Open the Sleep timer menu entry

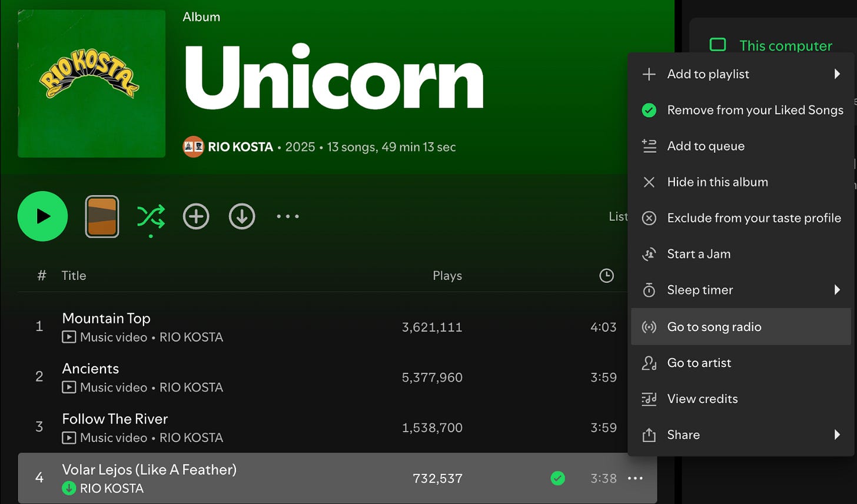pyautogui.click(x=740, y=290)
